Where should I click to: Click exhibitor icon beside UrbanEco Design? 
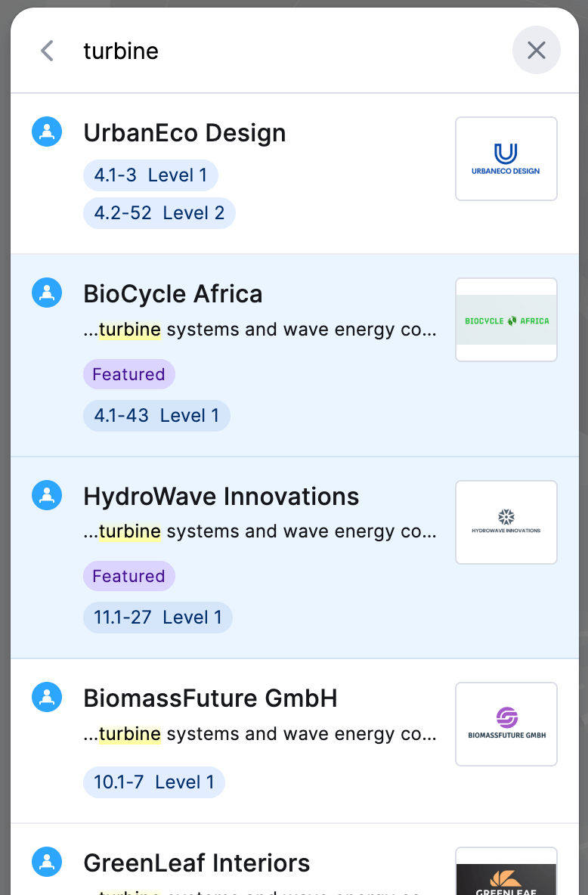[47, 132]
